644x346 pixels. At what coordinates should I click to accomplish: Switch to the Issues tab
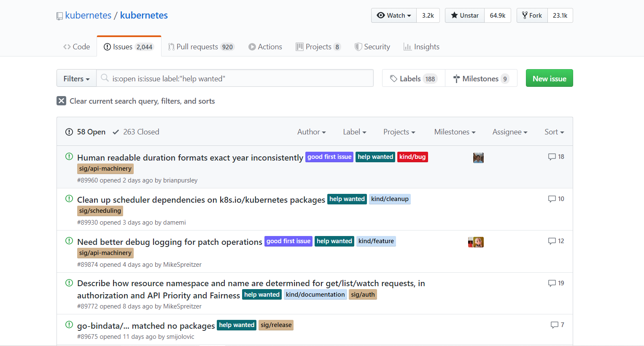(129, 47)
